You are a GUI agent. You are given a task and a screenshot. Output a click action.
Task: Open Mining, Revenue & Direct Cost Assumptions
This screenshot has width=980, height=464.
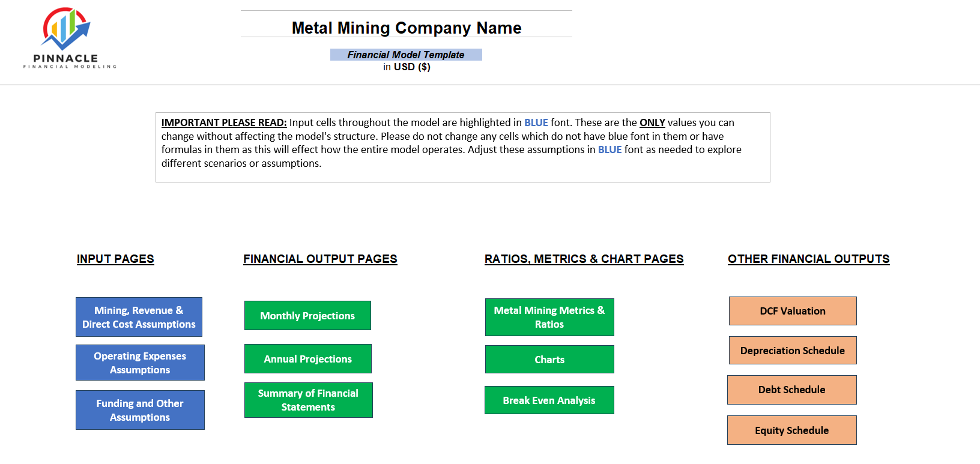click(x=139, y=317)
